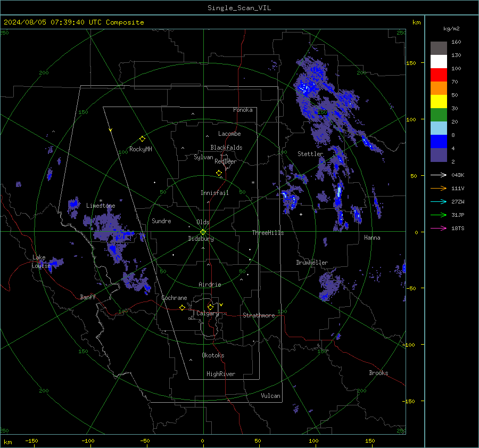This screenshot has width=479, height=448.
Task: Click the Limestone label
Action: tap(101, 206)
